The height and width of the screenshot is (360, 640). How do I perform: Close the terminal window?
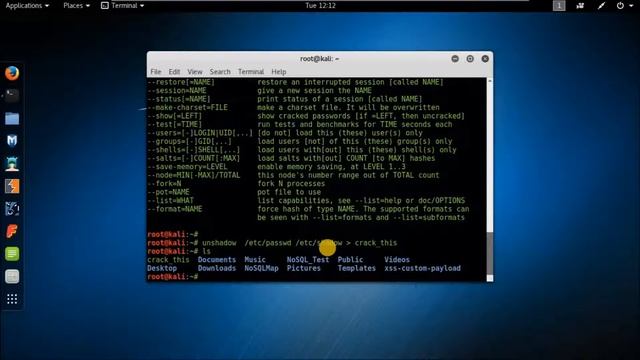[x=485, y=59]
